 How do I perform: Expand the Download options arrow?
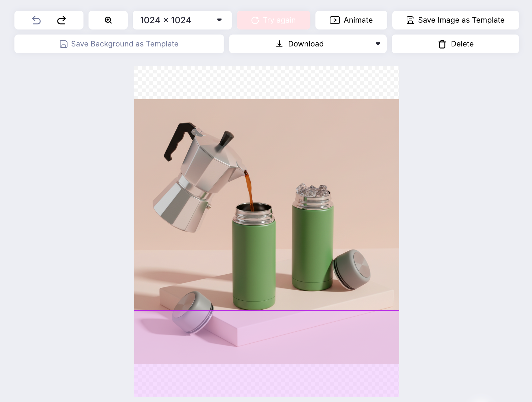378,44
